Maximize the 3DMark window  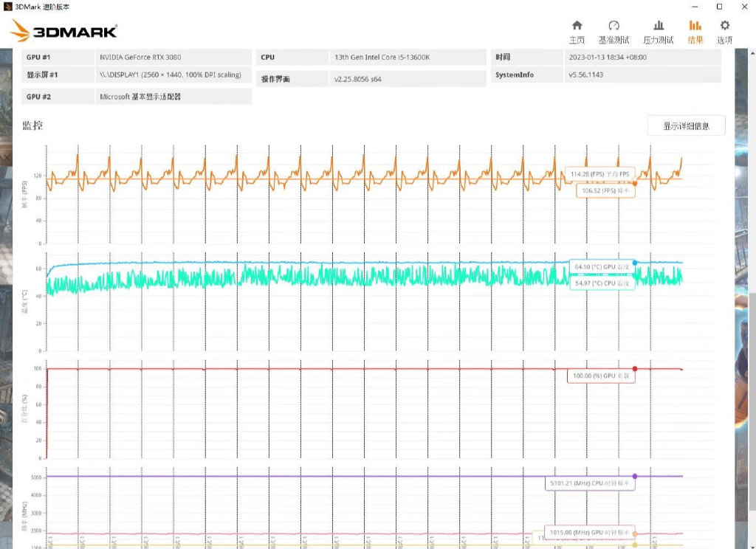[719, 7]
